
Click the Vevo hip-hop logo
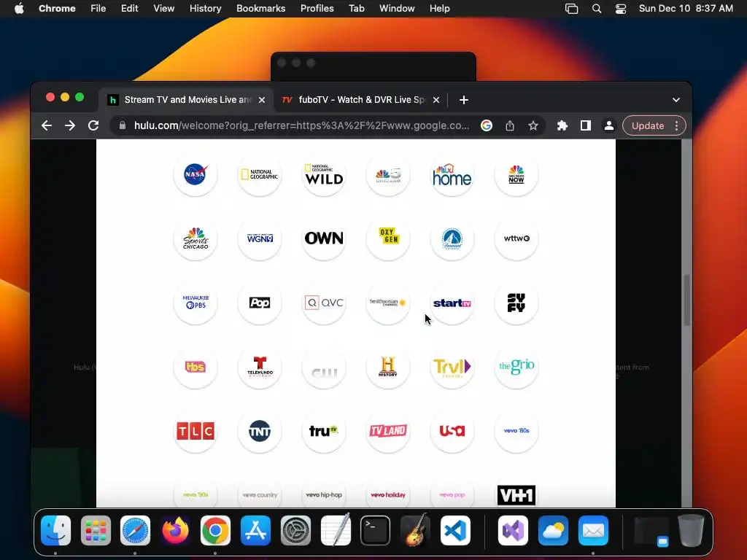[x=324, y=495]
